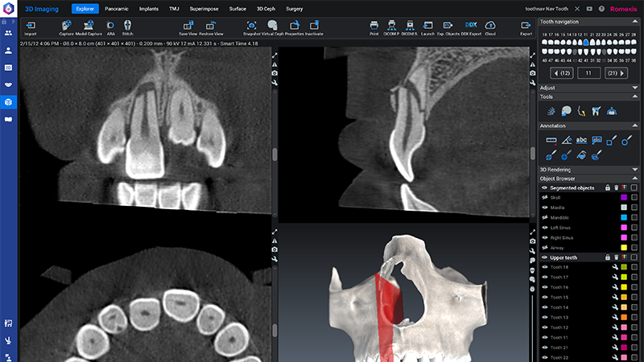Toggle visibility of Maxilla object
The width and height of the screenshot is (644, 362).
[x=545, y=208]
